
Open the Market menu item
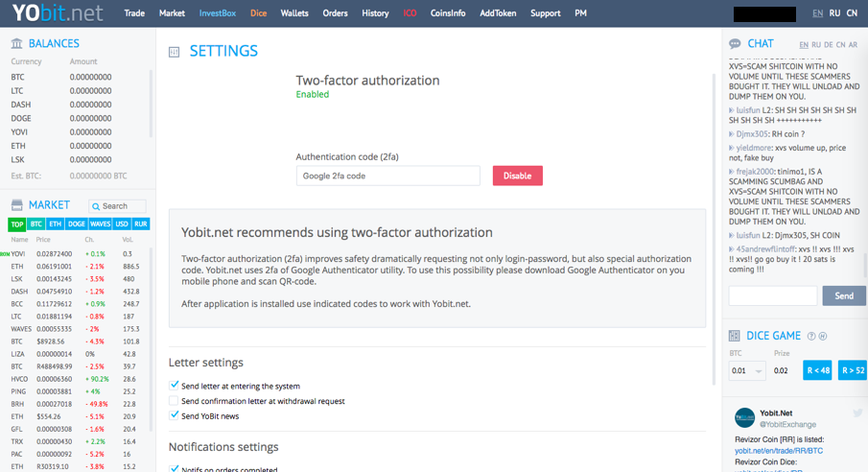click(172, 12)
